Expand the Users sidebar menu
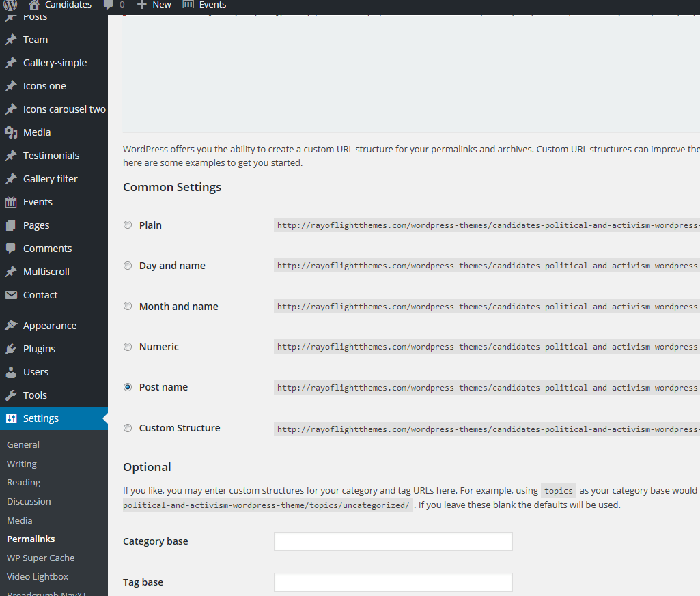 click(x=36, y=372)
